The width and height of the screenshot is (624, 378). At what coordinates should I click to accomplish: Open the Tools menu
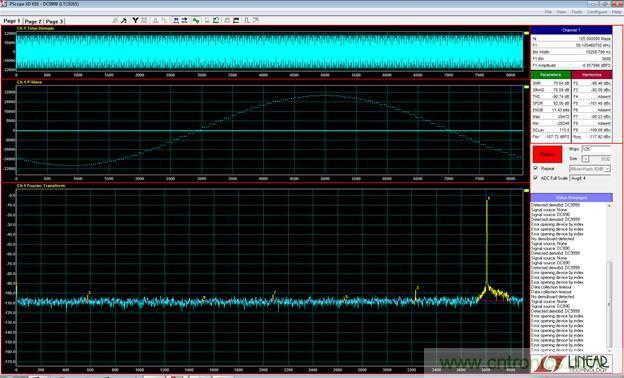tap(577, 12)
